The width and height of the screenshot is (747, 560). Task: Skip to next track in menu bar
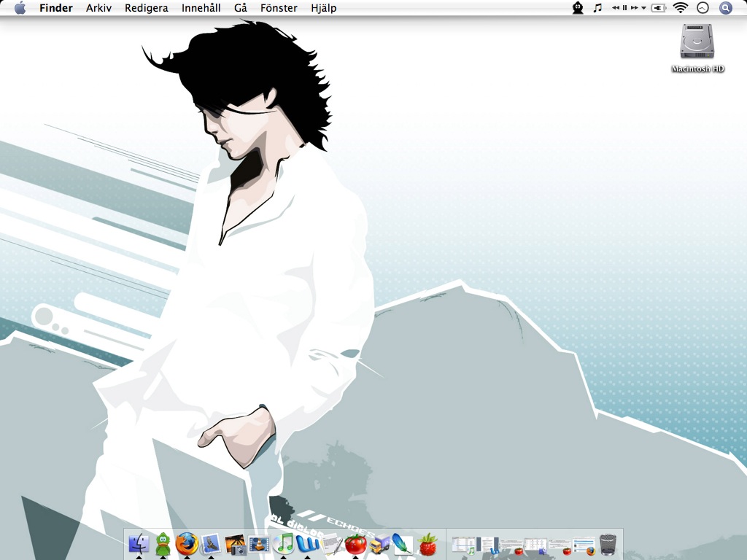point(634,7)
